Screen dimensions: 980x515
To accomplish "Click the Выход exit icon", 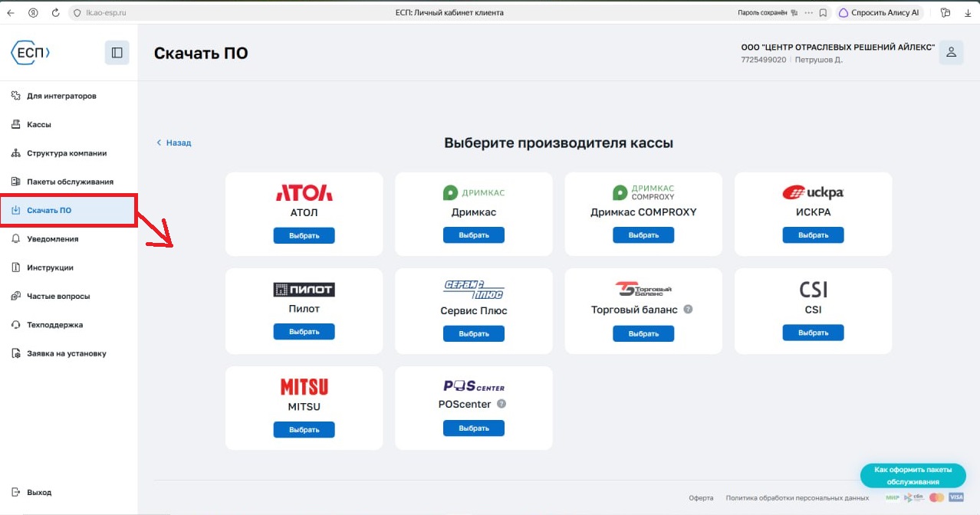I will (15, 492).
